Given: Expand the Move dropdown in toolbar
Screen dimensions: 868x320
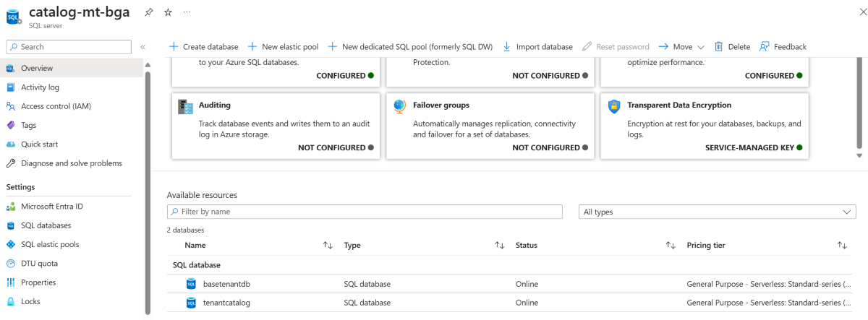Looking at the screenshot, I should pos(681,47).
